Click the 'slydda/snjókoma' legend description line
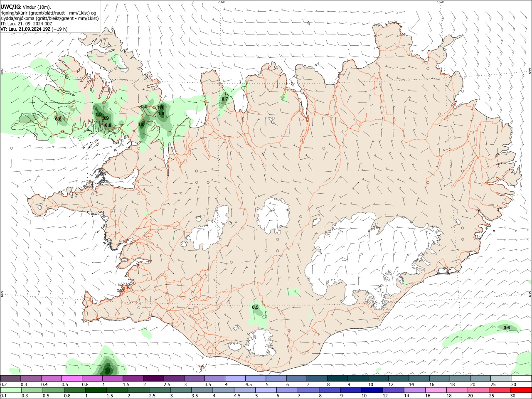Screen dimensions: 532x399 pyautogui.click(x=49, y=18)
